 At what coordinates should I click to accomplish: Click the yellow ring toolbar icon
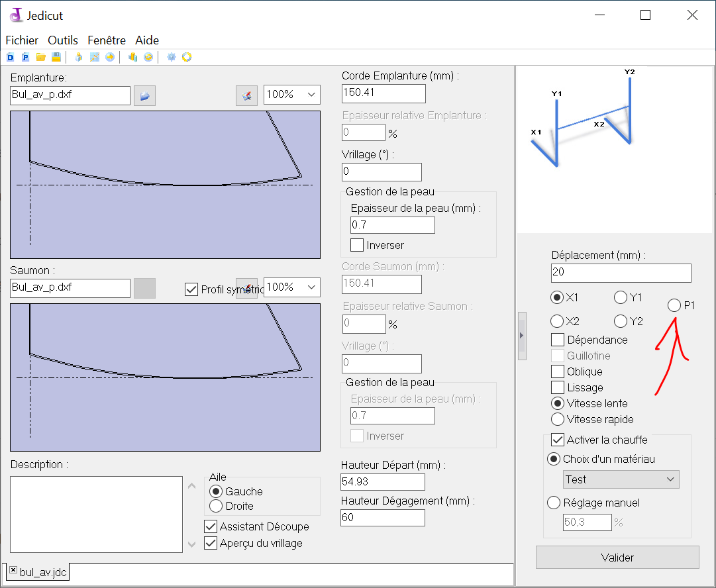[187, 58]
